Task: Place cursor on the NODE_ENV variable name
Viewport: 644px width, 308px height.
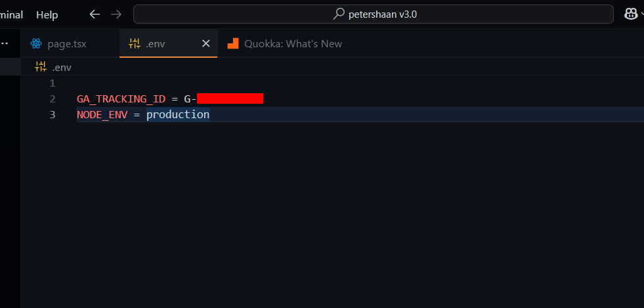Action: point(102,114)
